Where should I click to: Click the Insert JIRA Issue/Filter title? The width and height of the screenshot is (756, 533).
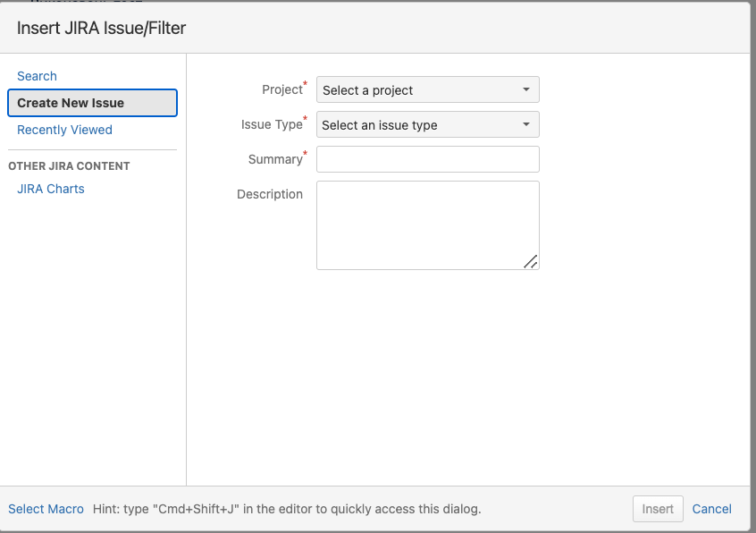point(101,28)
